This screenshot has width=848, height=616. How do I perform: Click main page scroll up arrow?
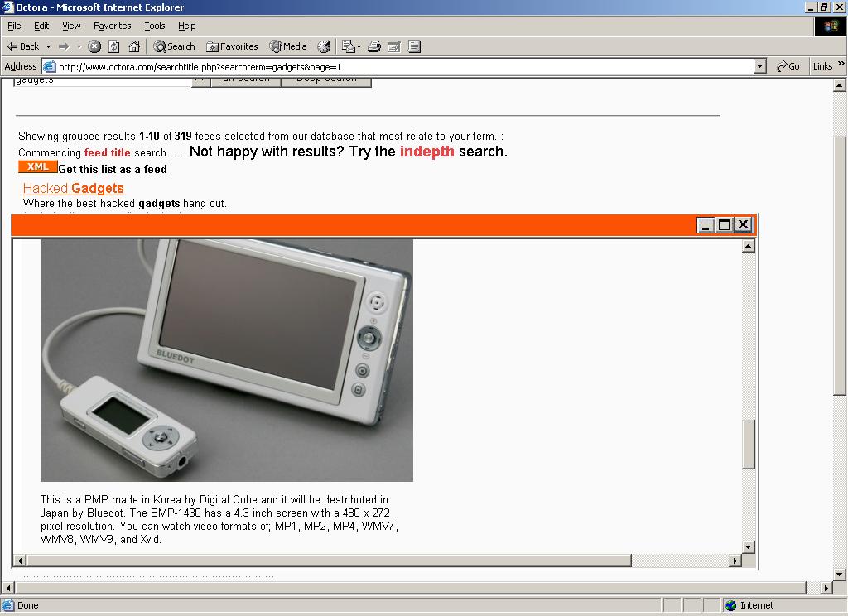[x=840, y=85]
